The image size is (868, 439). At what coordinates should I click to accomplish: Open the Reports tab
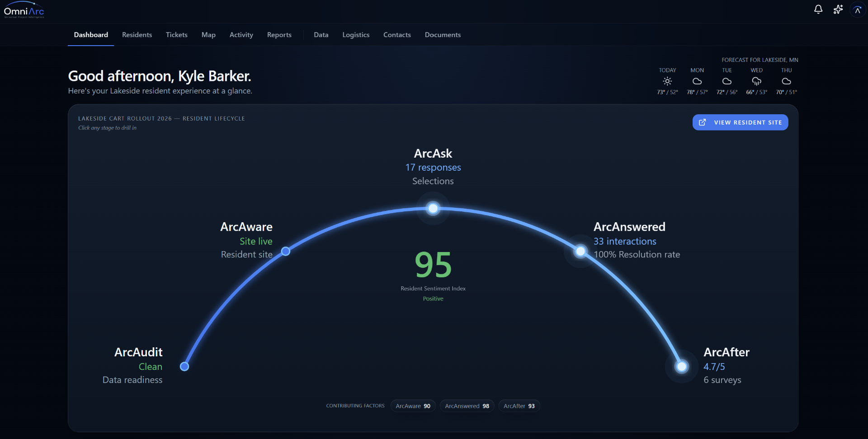(x=279, y=35)
